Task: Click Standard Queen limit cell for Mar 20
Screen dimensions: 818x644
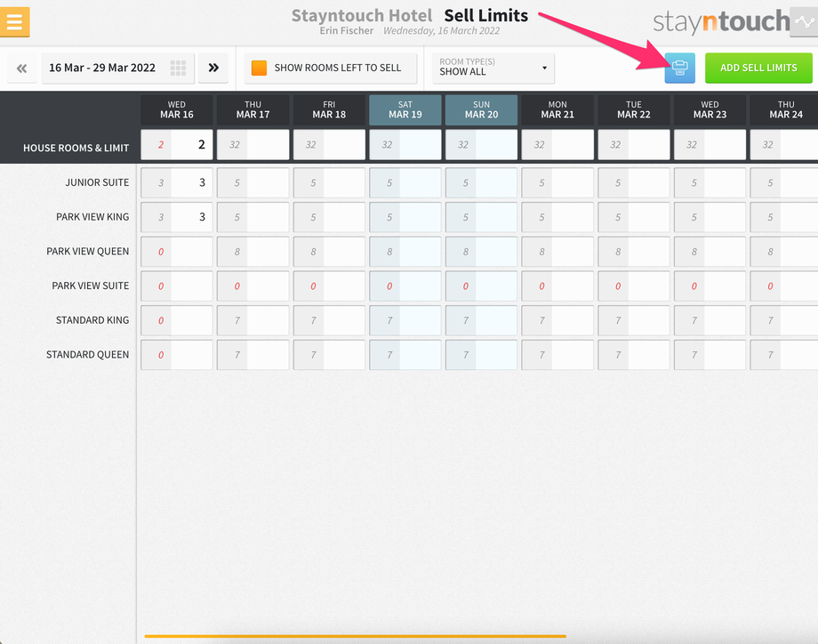Action: click(497, 355)
